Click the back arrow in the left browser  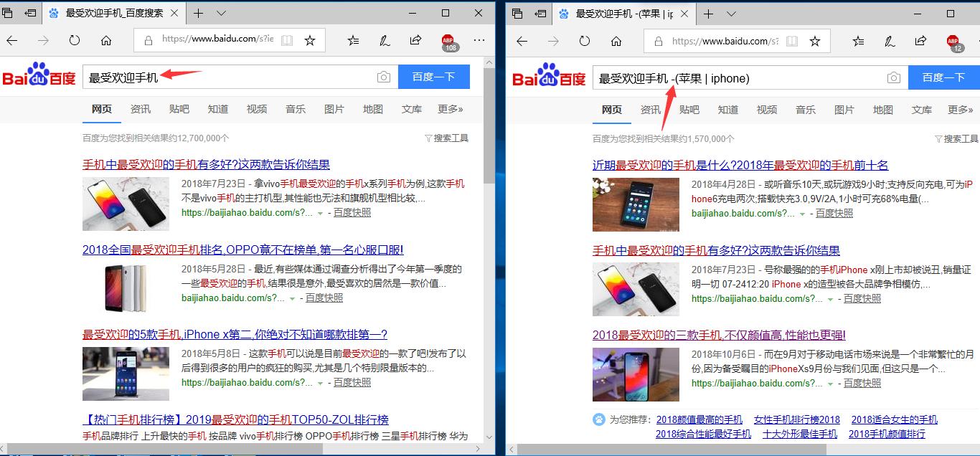pyautogui.click(x=11, y=41)
